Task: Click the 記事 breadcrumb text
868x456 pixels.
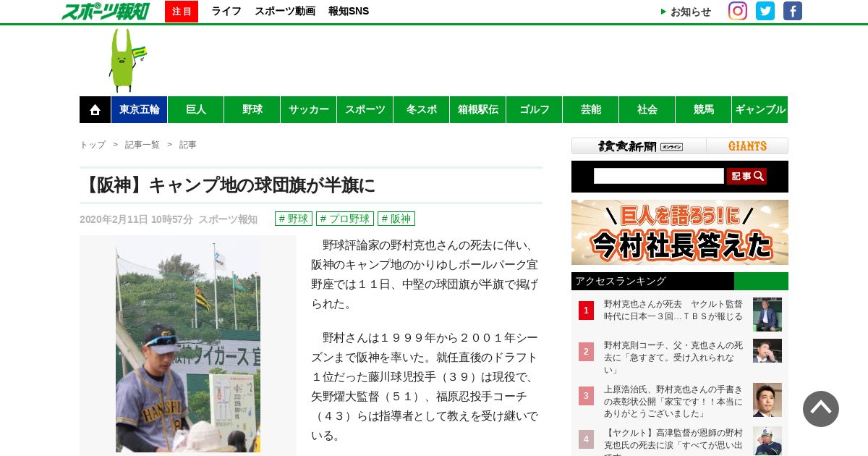Action: (x=188, y=145)
